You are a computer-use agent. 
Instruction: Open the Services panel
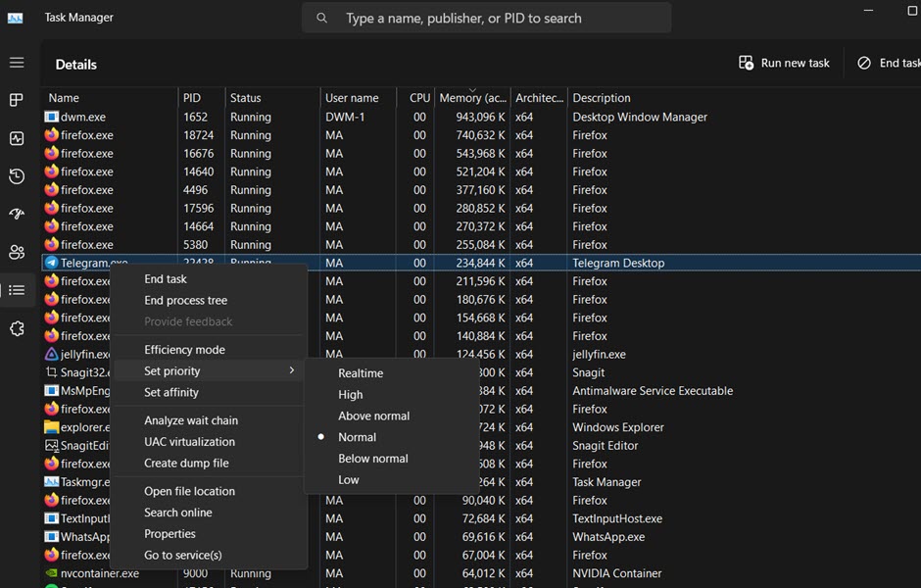tap(16, 328)
